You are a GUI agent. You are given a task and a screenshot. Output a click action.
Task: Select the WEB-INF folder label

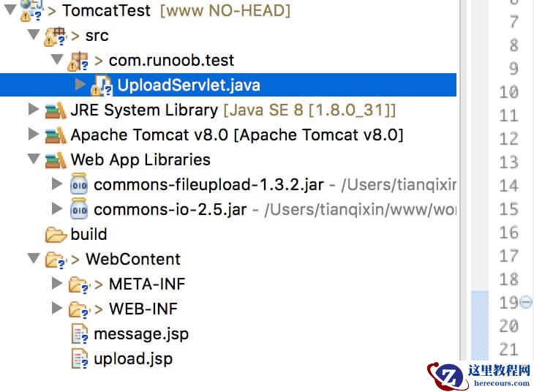point(143,309)
